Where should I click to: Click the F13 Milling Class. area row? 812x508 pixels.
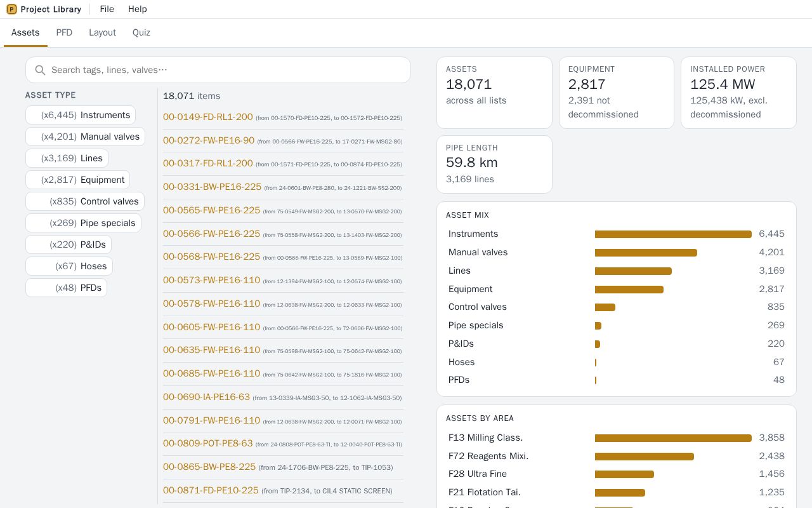pyautogui.click(x=617, y=438)
